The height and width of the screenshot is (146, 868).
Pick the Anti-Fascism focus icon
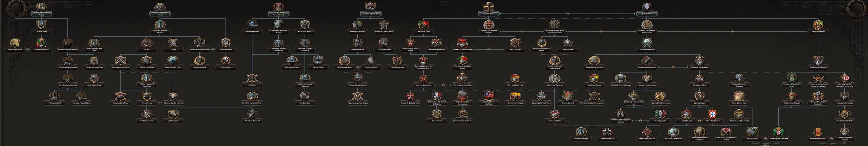pos(436,114)
